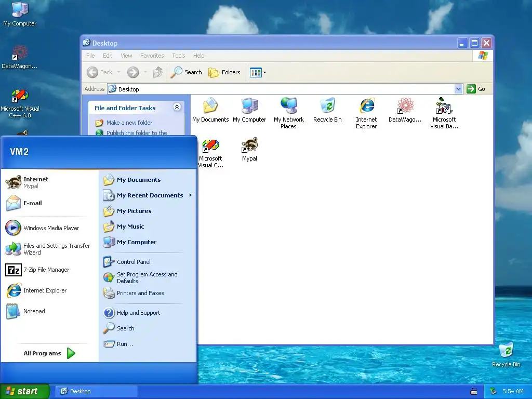Click the on-screen keyboard tray icon
The image size is (532, 399).
click(474, 392)
